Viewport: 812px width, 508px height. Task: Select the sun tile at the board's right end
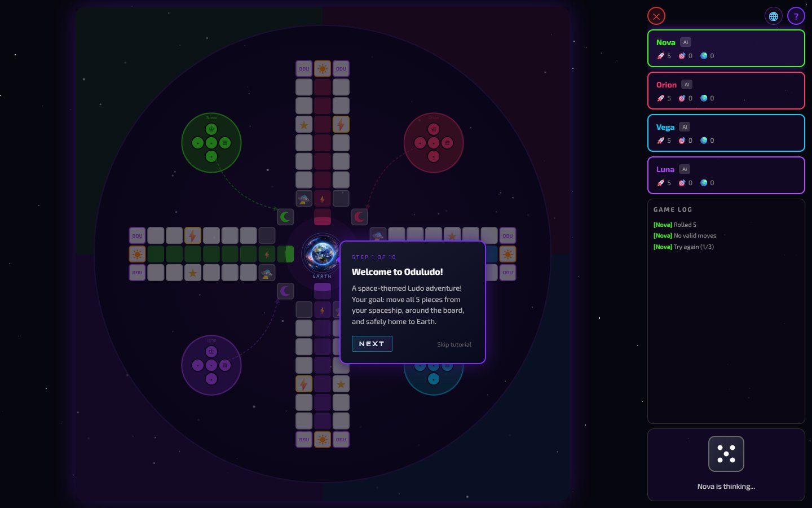pyautogui.click(x=507, y=254)
